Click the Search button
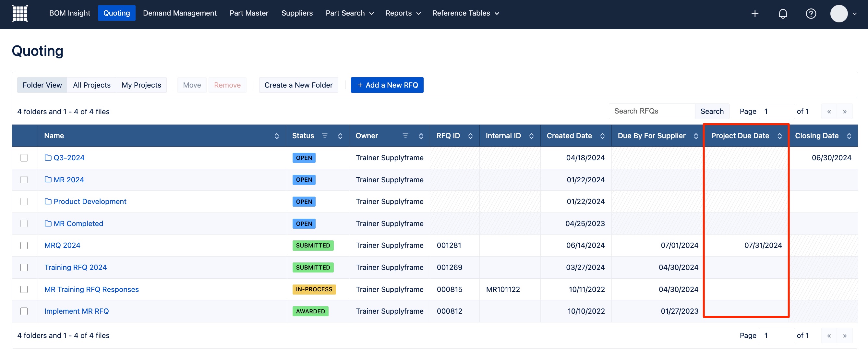The height and width of the screenshot is (351, 868). 712,111
